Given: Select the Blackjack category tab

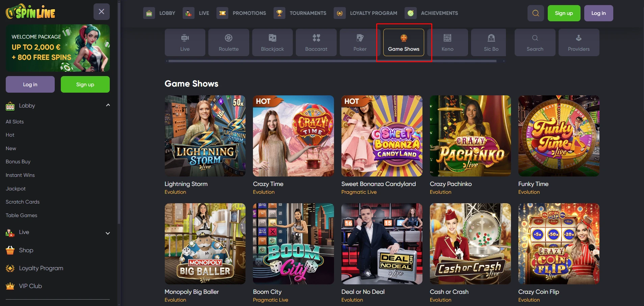Looking at the screenshot, I should (273, 42).
